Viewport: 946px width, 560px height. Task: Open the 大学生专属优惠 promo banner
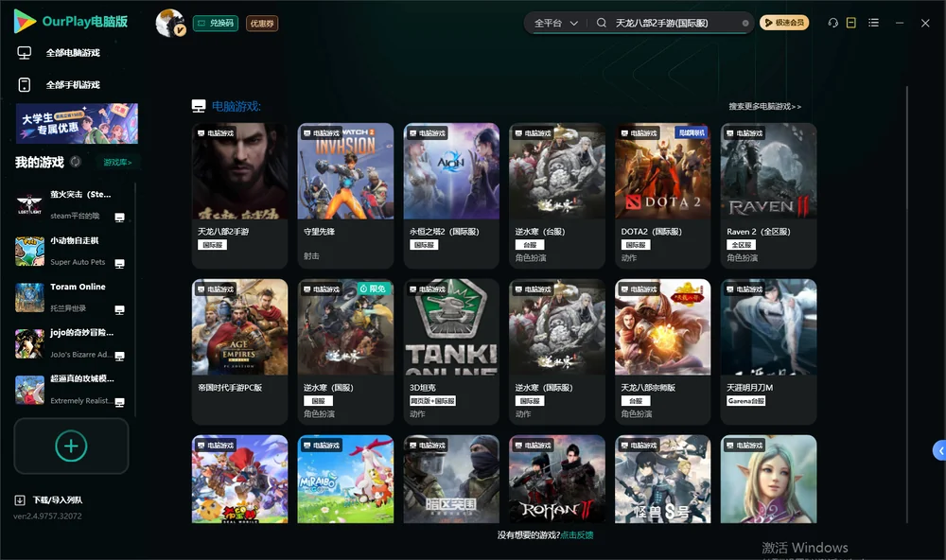pyautogui.click(x=77, y=123)
